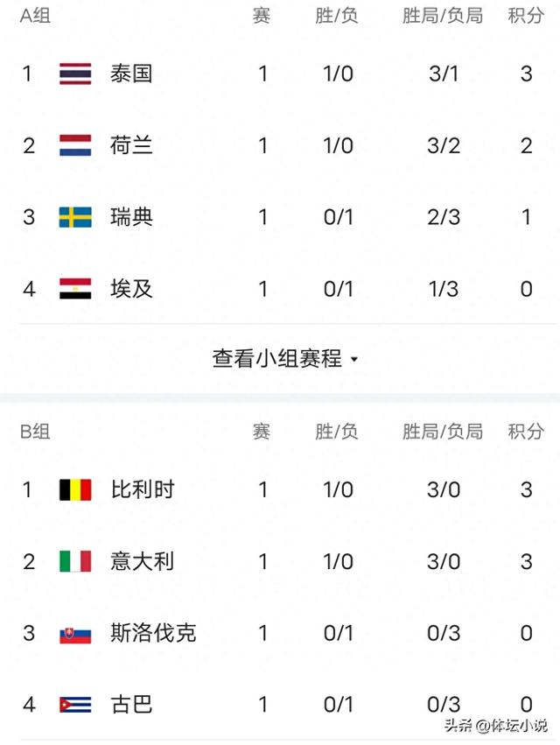Click the Sweden flag icon
This screenshot has width=560, height=745.
(x=75, y=217)
